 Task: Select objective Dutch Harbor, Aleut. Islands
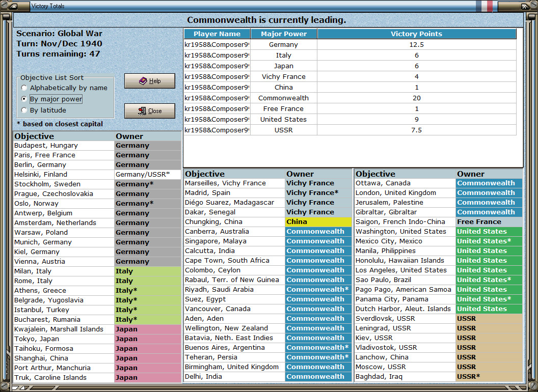click(x=405, y=309)
